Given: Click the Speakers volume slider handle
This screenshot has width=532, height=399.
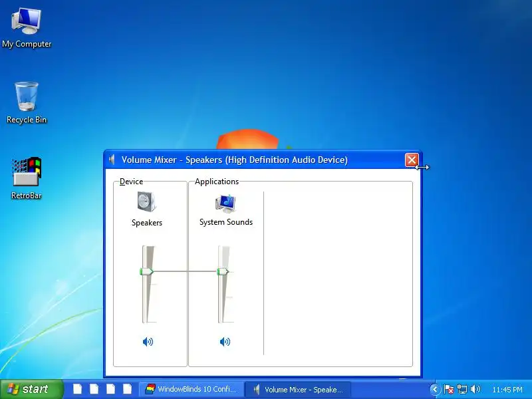Looking at the screenshot, I should point(146,271).
